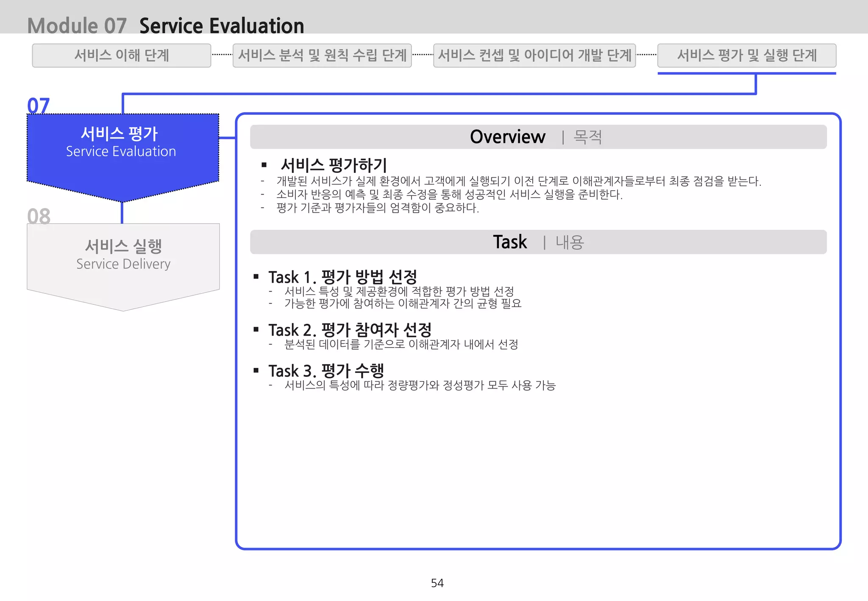Click the gray 08 step number
Viewport: 868px width, 601px height.
[39, 216]
